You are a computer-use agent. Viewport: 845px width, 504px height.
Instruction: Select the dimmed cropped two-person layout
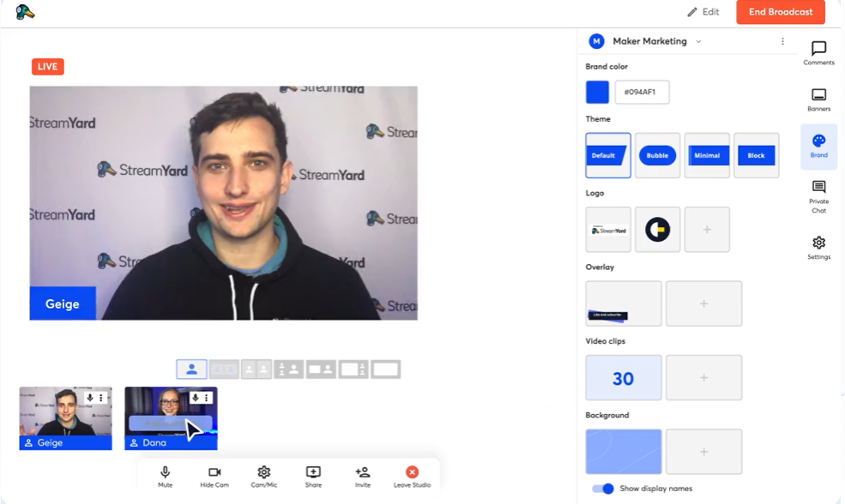click(x=224, y=369)
